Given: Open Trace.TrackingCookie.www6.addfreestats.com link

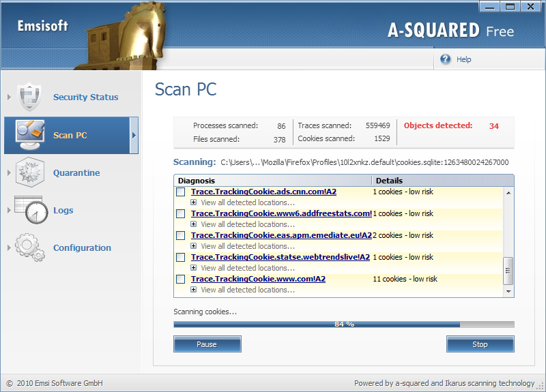Looking at the screenshot, I should click(281, 213).
